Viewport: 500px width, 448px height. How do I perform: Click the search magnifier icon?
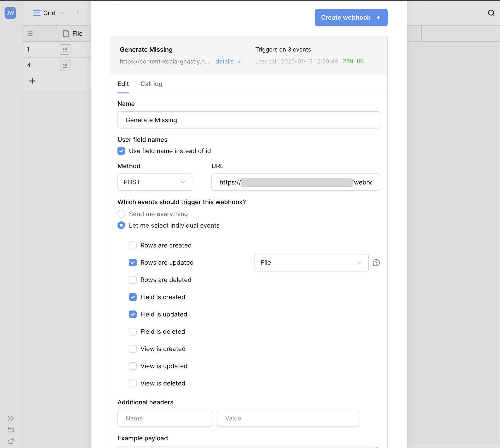click(x=491, y=13)
